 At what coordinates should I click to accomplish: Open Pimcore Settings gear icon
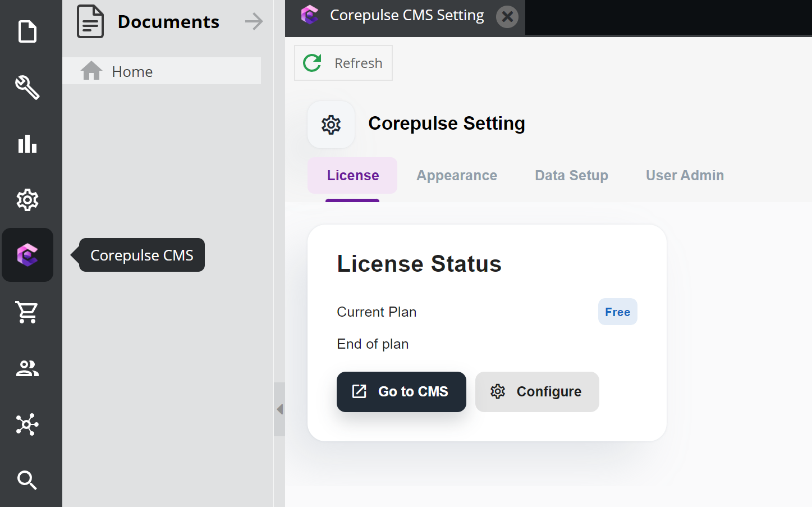click(27, 200)
